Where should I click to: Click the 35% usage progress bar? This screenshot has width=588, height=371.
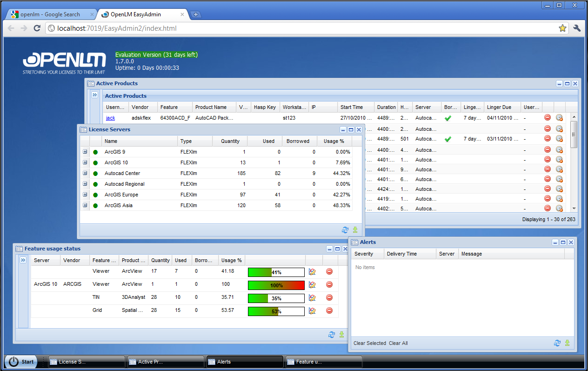tap(276, 298)
